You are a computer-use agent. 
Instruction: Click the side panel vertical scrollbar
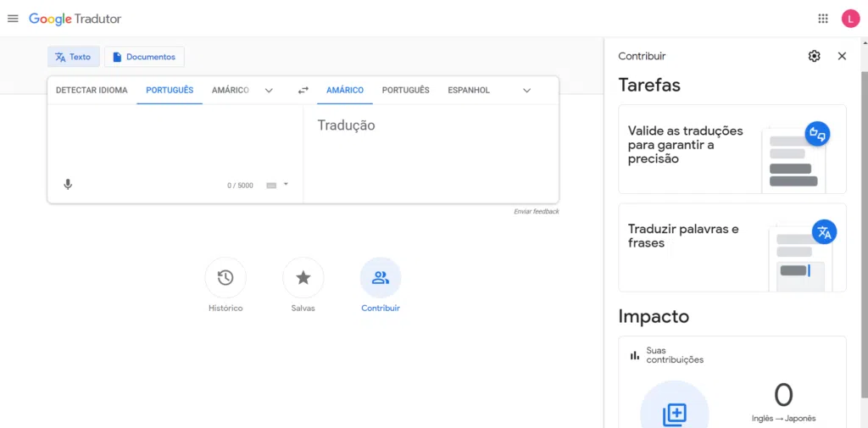click(864, 236)
